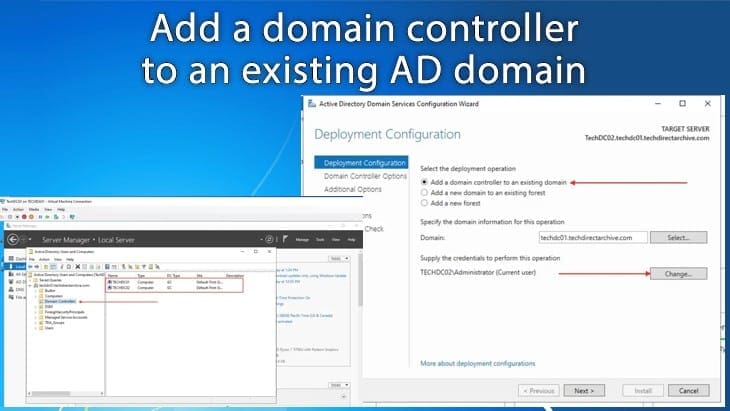Open the Tools menu in Server Manager
This screenshot has height=411, width=730.
pyautogui.click(x=320, y=239)
